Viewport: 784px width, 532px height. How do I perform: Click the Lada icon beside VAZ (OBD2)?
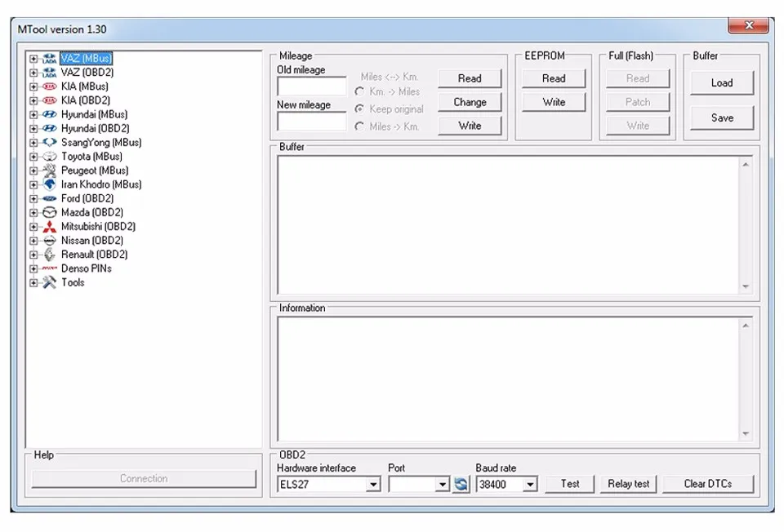coord(49,73)
